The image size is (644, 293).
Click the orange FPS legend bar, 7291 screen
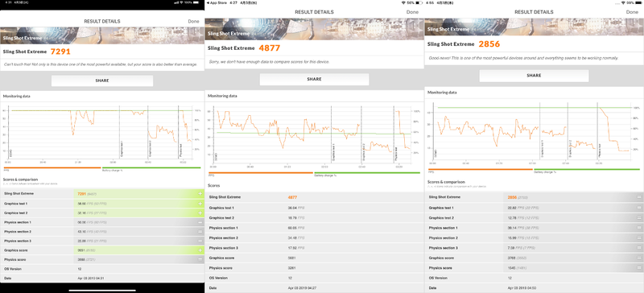(52, 167)
